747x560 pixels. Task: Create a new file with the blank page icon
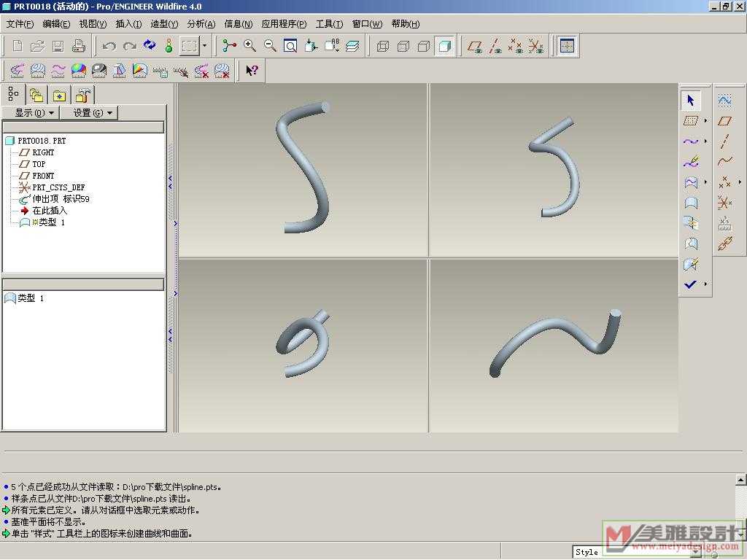click(x=18, y=46)
